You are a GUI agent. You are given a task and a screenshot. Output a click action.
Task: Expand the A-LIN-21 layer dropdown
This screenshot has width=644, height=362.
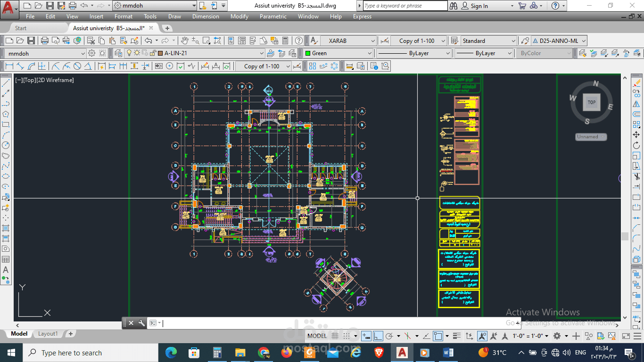pos(262,53)
